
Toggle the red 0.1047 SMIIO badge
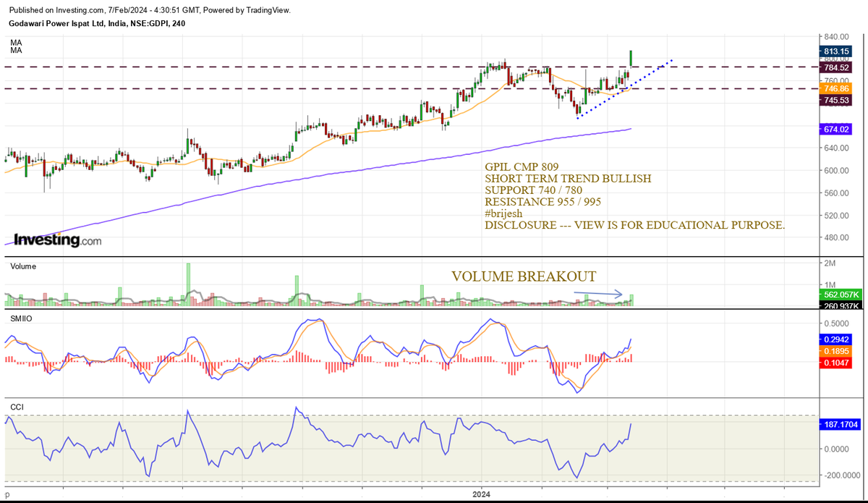click(x=835, y=363)
